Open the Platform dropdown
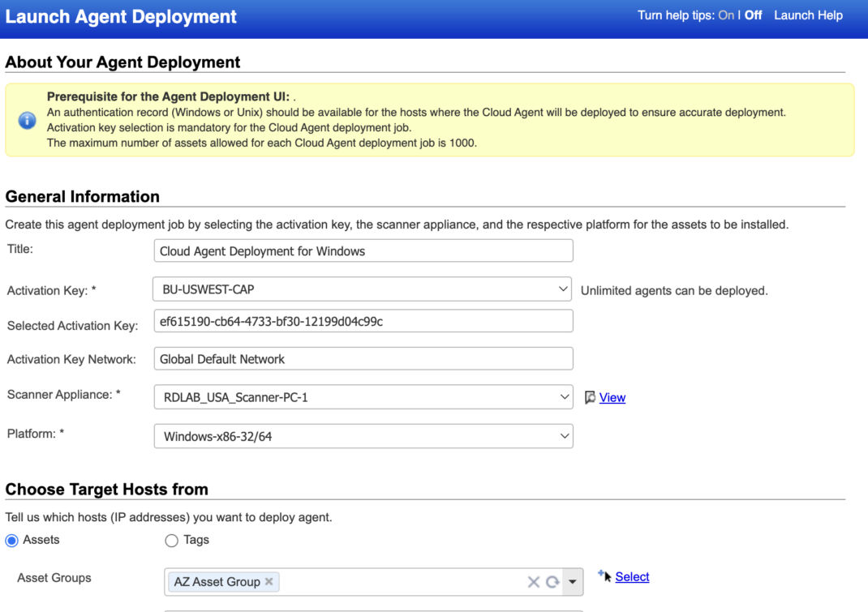Image resolution: width=868 pixels, height=612 pixels. point(564,435)
